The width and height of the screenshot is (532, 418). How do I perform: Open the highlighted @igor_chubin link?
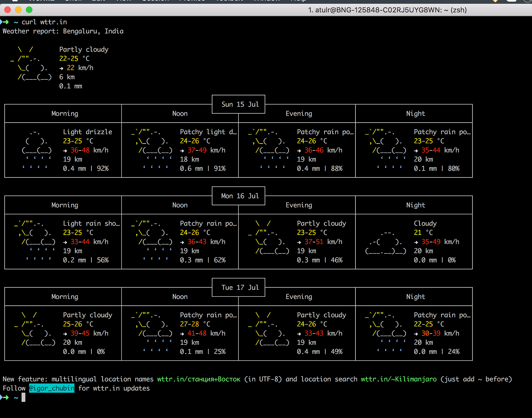[52, 388]
